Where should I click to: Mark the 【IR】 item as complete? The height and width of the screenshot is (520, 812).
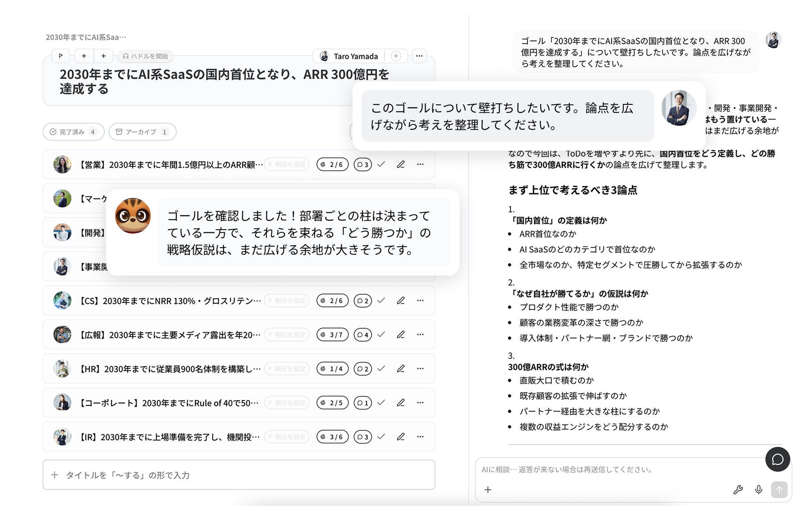pyautogui.click(x=381, y=437)
